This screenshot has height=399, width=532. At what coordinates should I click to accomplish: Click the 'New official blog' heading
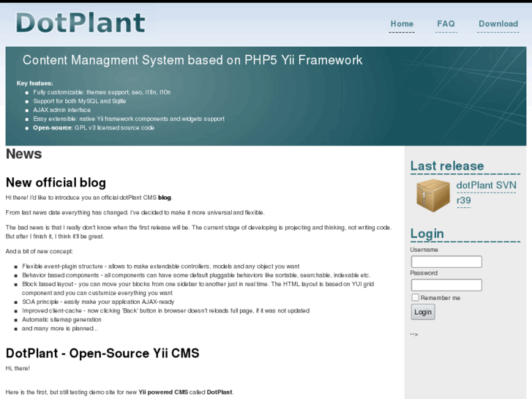tap(56, 182)
